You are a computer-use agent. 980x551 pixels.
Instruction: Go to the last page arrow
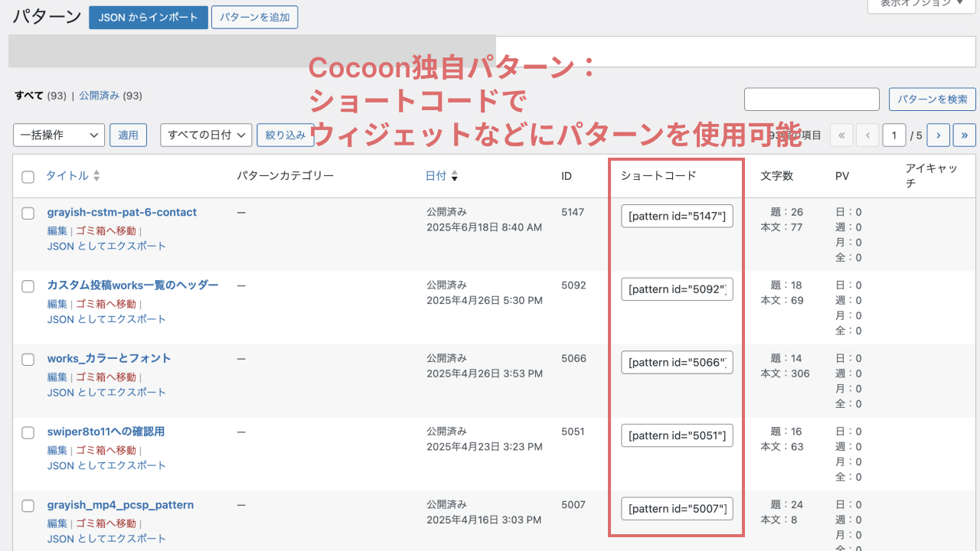[x=965, y=135]
